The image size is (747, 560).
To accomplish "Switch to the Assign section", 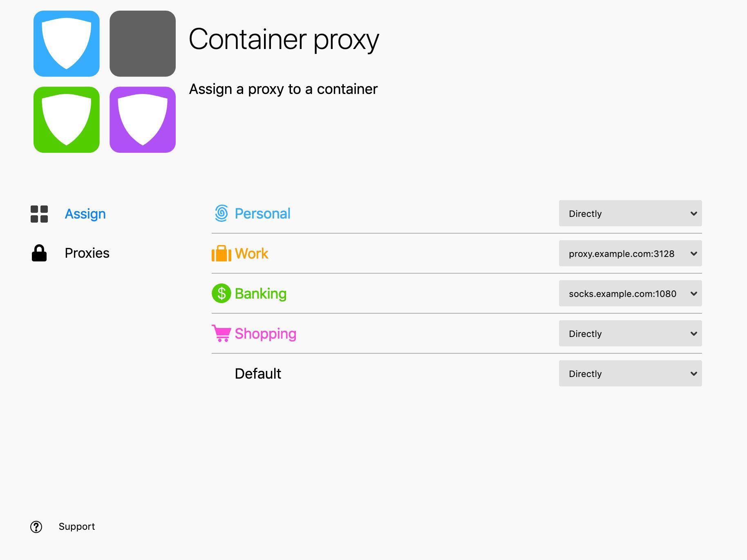I will 85,214.
